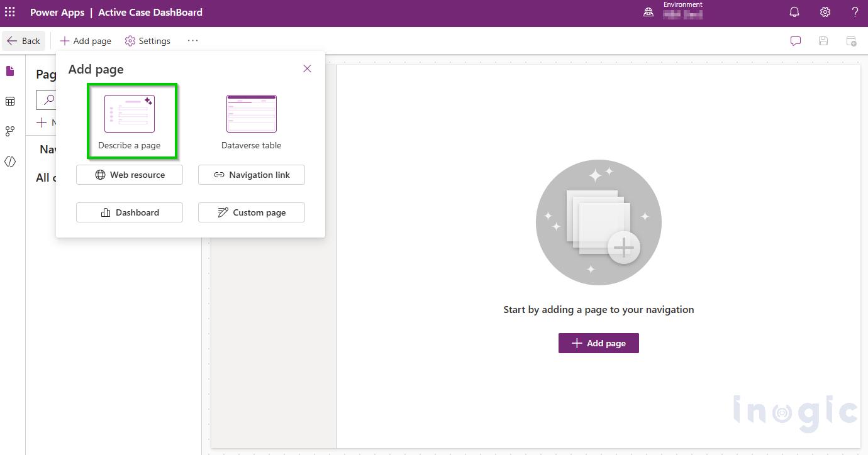Close the Add page dialog
Image resolution: width=868 pixels, height=455 pixels.
point(307,69)
